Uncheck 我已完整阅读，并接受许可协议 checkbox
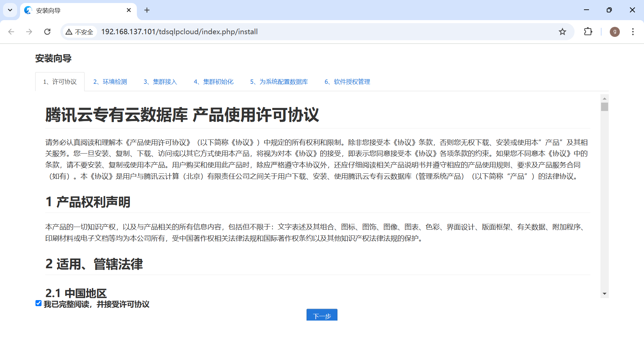Image resolution: width=644 pixels, height=338 pixels. [x=39, y=303]
